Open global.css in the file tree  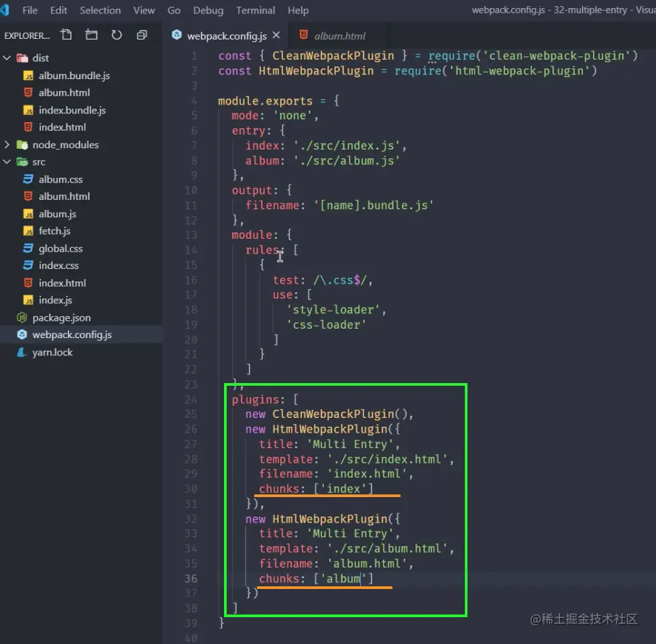(60, 249)
